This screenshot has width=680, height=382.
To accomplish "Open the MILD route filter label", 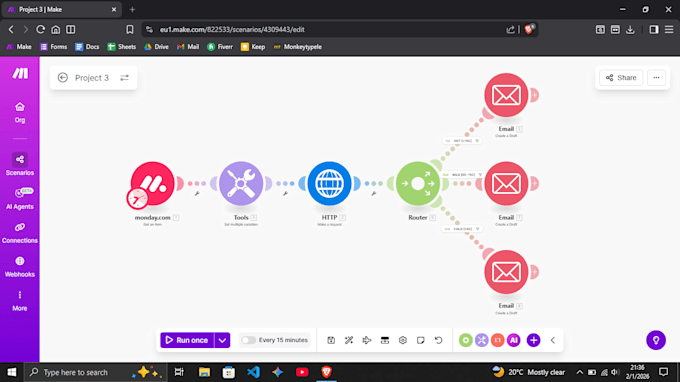I will (462, 175).
